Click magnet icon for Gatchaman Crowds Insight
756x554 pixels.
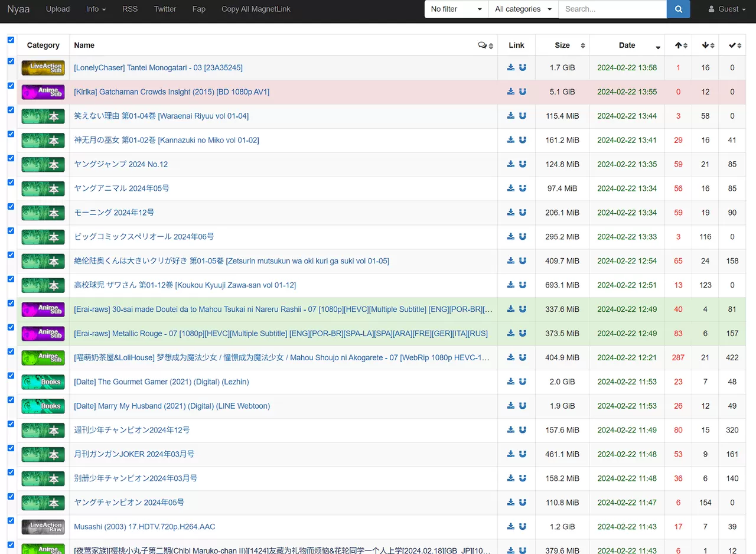click(523, 92)
